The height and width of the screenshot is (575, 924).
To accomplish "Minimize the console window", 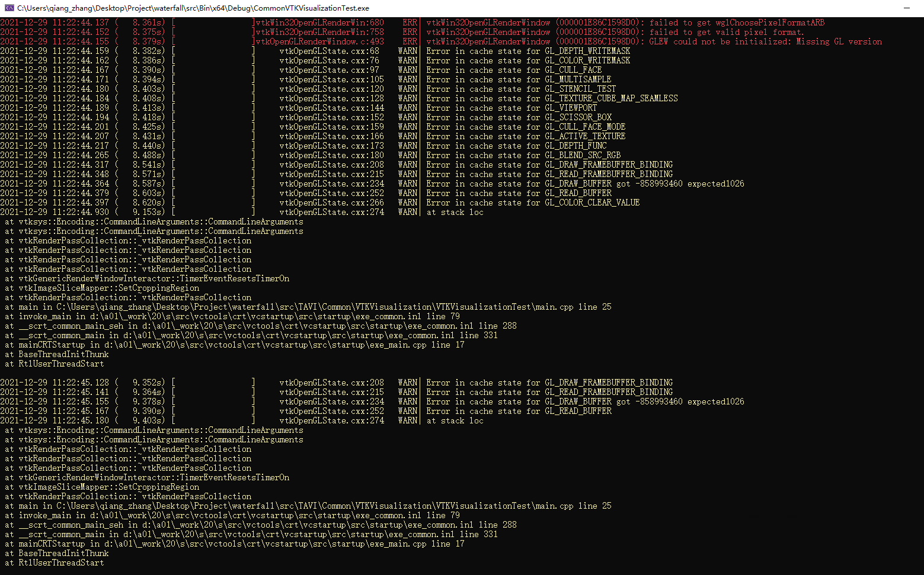I will coord(906,8).
